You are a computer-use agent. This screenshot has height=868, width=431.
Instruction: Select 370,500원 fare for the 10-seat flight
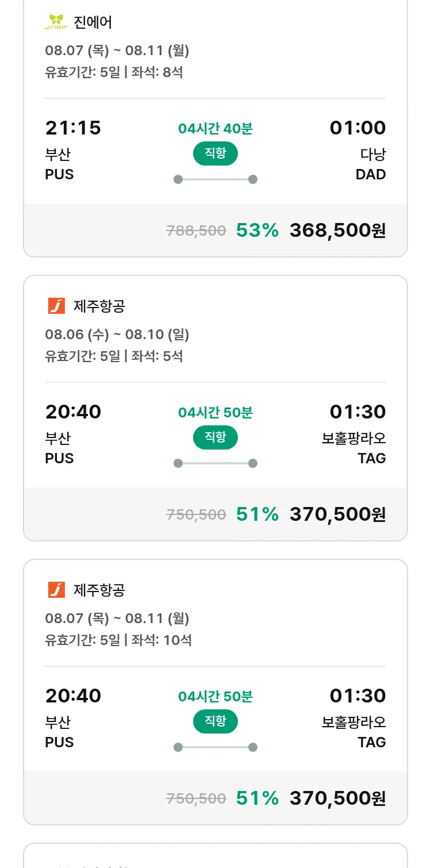click(x=337, y=798)
